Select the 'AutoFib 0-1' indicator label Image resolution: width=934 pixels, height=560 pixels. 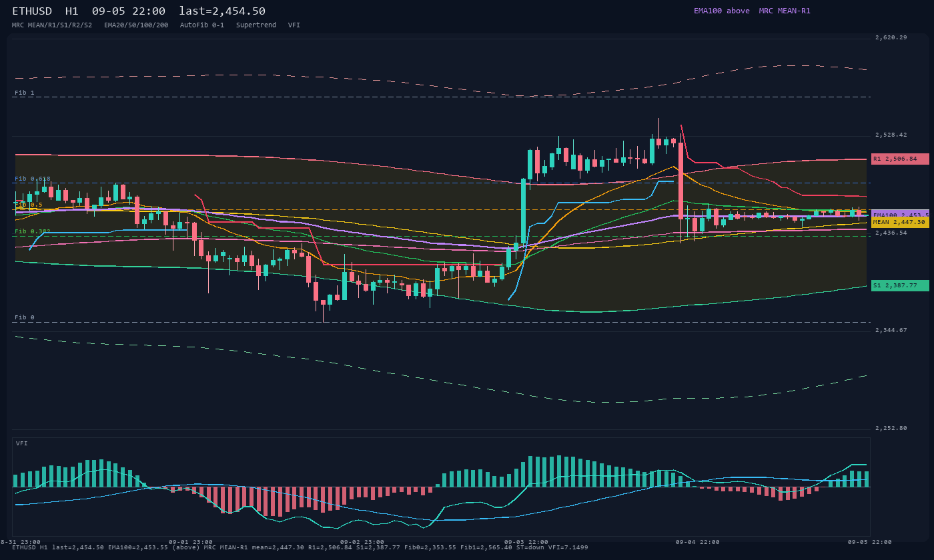coord(202,25)
